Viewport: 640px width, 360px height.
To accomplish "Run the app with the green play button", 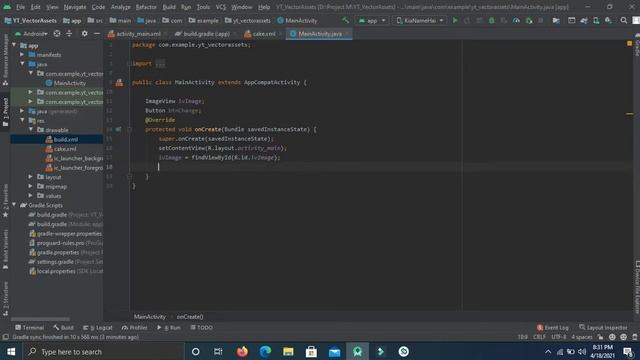I will (455, 20).
